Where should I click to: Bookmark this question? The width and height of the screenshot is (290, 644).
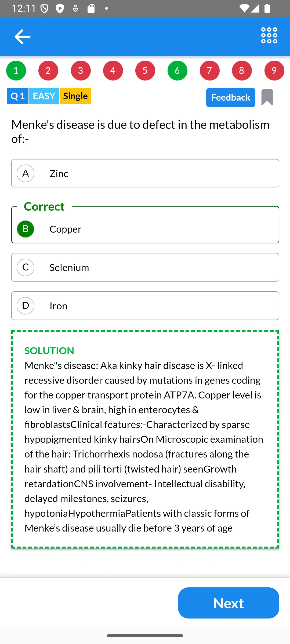coord(267,97)
